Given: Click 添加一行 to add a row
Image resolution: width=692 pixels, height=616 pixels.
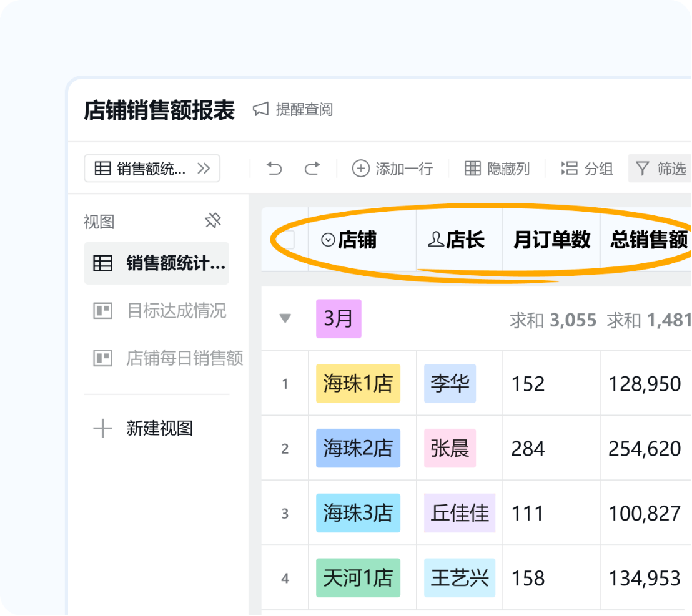Looking at the screenshot, I should pos(393,169).
